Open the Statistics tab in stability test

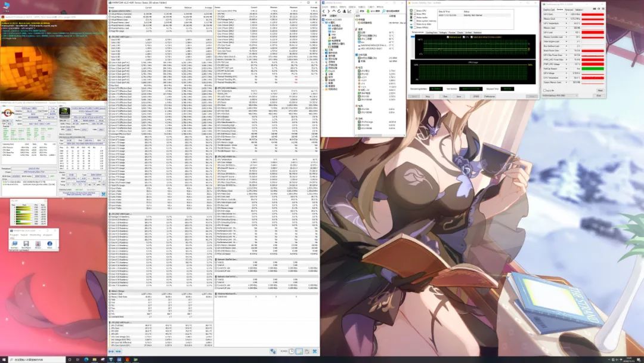click(477, 32)
